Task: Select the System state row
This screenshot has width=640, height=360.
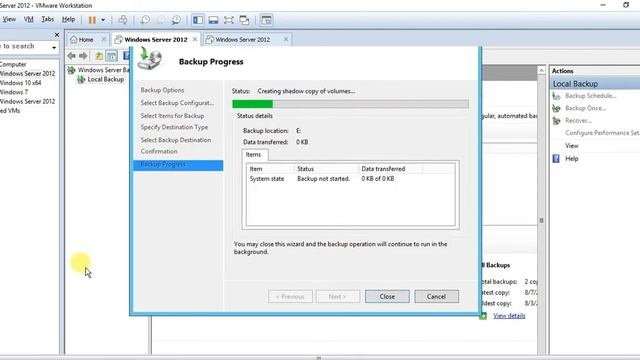Action: (x=350, y=179)
